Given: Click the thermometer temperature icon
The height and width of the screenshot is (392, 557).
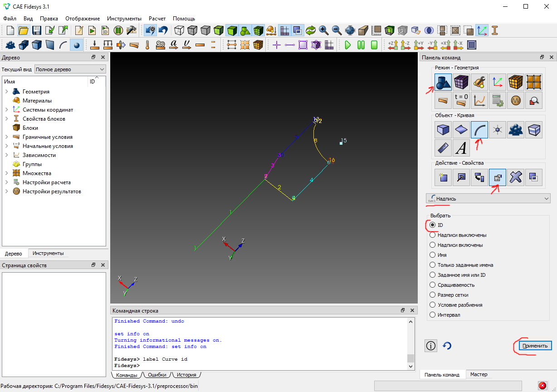Looking at the screenshot, I should tap(147, 45).
